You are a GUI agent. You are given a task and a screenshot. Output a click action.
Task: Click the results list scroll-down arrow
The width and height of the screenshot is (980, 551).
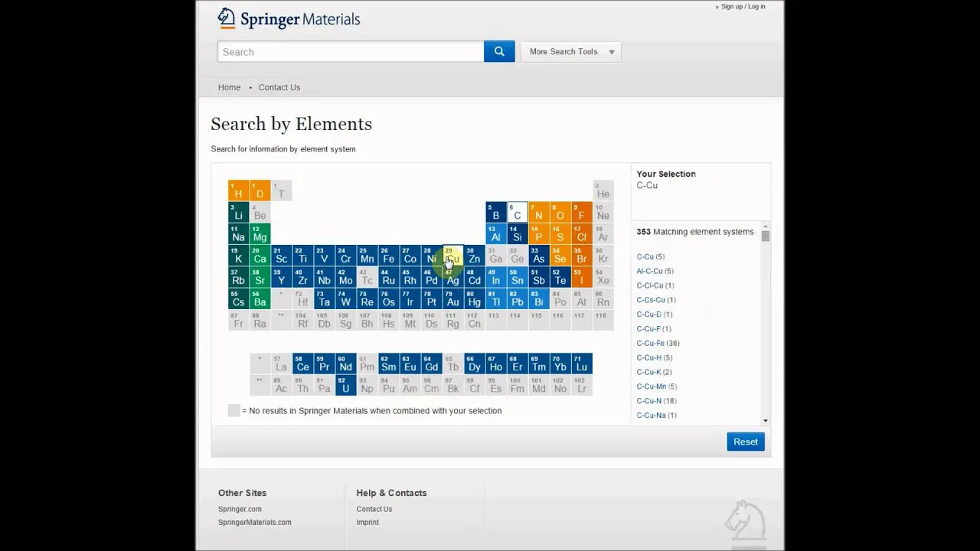click(x=765, y=421)
